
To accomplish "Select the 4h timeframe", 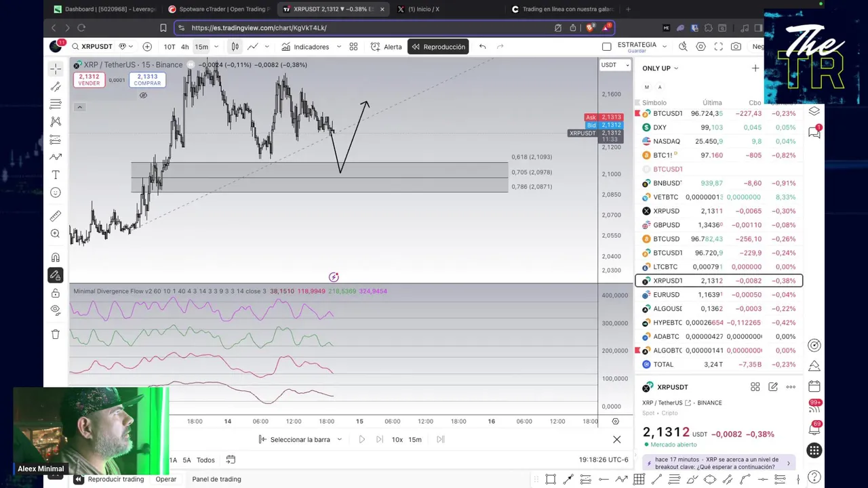I will tap(184, 47).
